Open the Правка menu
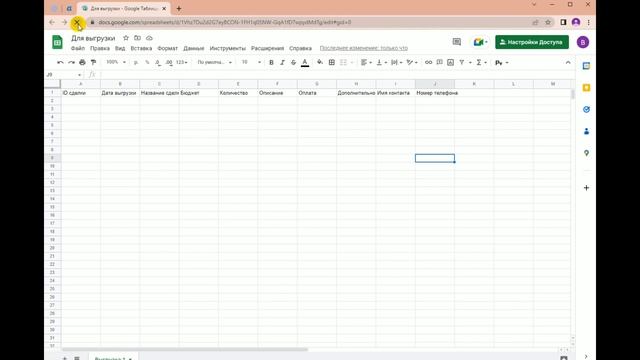Viewport: 640px width, 360px height. (100, 48)
